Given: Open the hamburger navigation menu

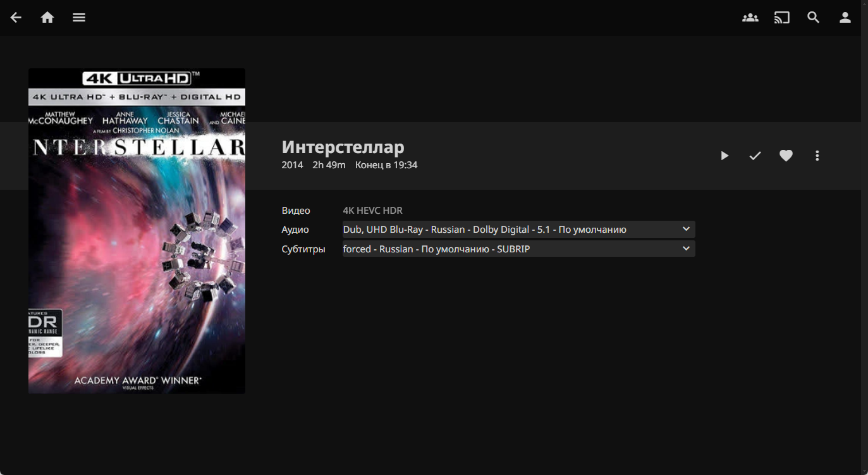Looking at the screenshot, I should point(79,18).
